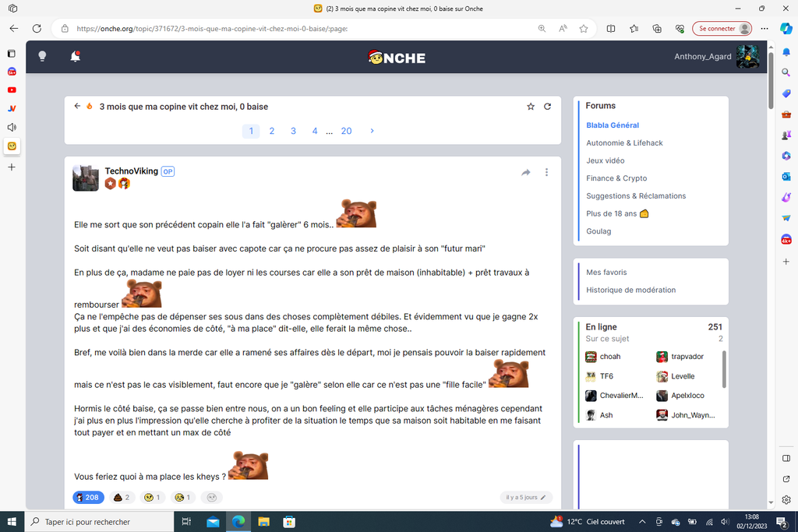Viewport: 798px width, 532px height.
Task: Share TechnoViking's post with arrow icon
Action: [526, 172]
